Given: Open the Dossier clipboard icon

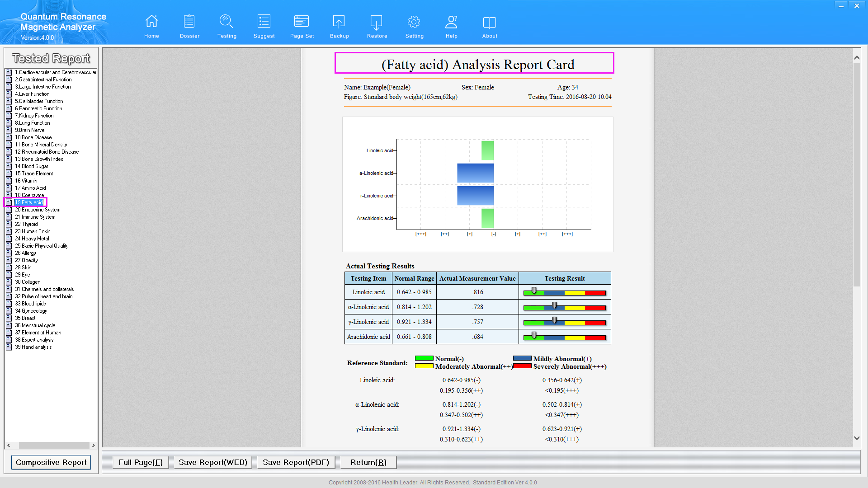Looking at the screenshot, I should [189, 22].
